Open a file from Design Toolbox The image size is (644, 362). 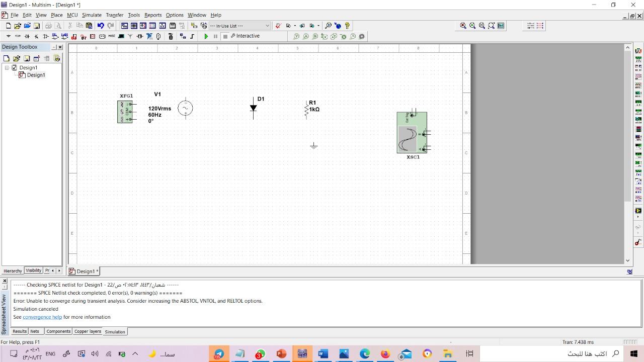coord(17,58)
